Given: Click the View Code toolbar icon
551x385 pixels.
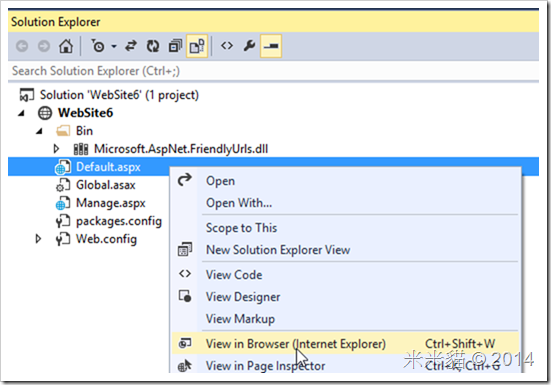Looking at the screenshot, I should coord(227,46).
